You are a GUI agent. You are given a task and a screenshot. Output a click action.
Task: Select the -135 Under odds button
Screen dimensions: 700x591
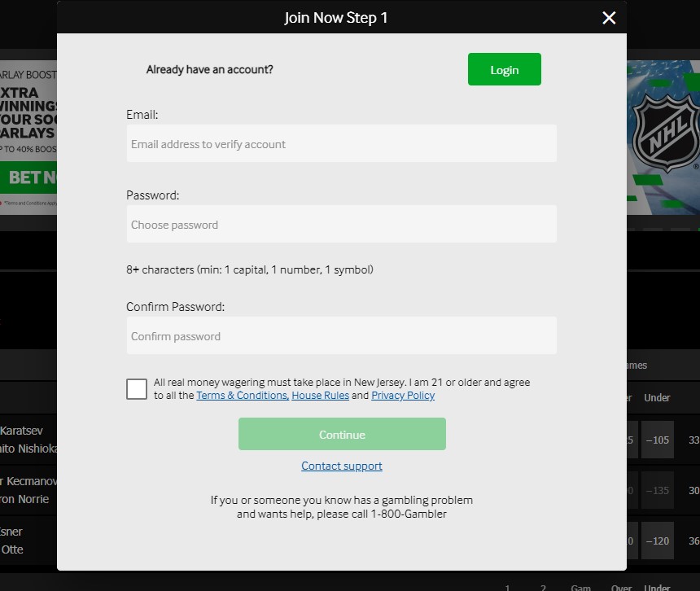coord(657,490)
